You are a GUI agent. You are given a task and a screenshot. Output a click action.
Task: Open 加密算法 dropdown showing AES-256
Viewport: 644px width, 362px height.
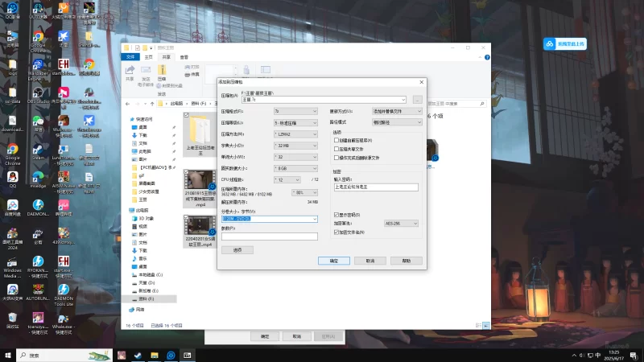click(401, 224)
